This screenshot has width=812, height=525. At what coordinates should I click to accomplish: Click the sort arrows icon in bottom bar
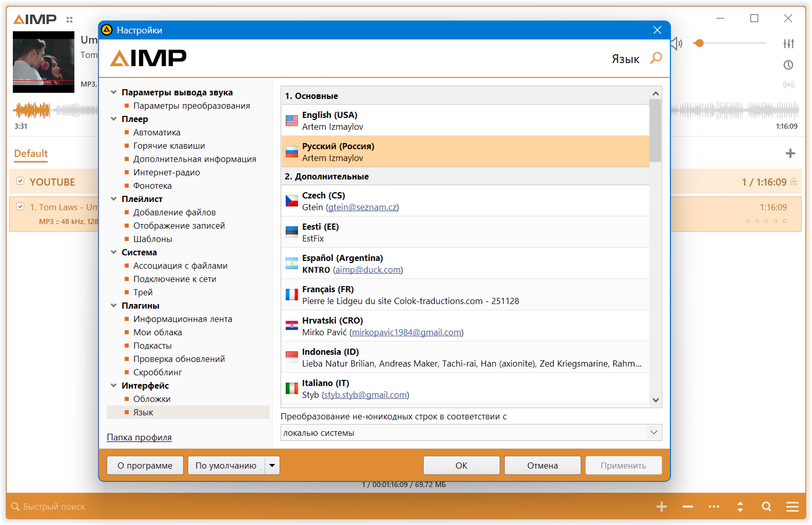[740, 507]
